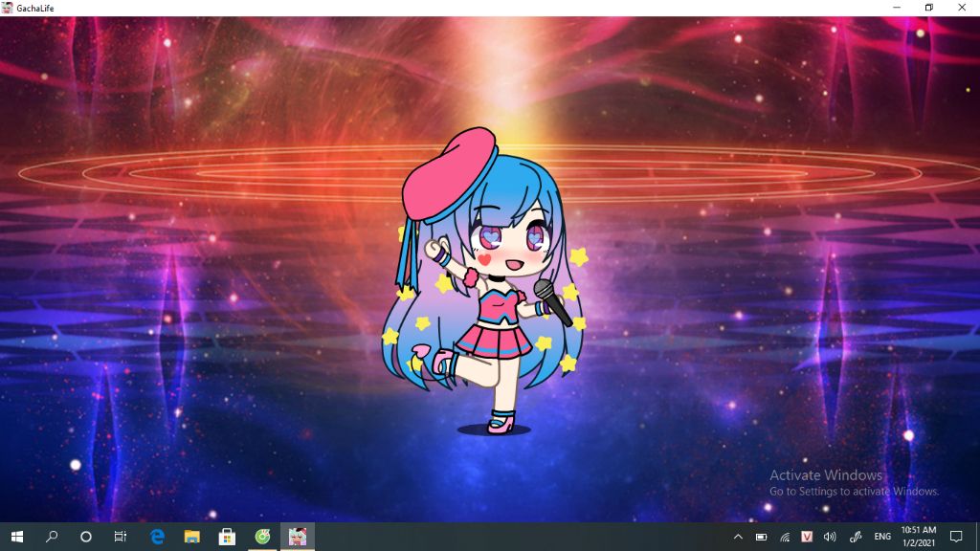Close the GachaLife window

coord(962,8)
